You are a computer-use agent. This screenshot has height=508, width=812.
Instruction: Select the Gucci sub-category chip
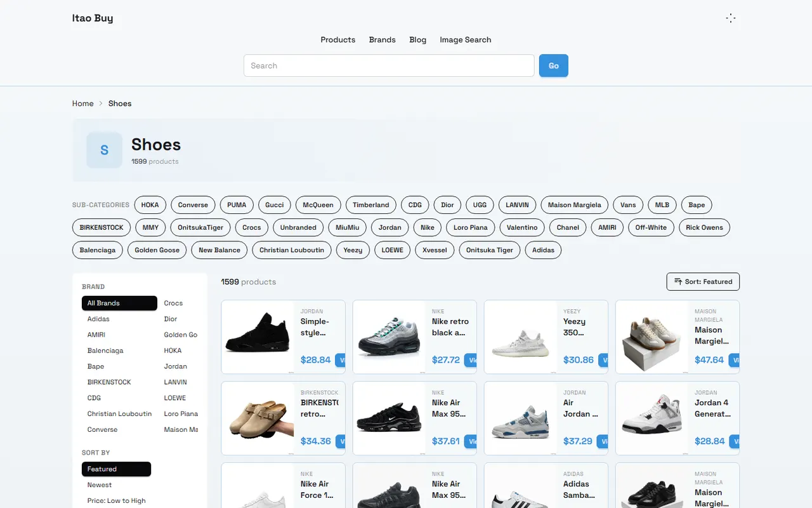[275, 205]
